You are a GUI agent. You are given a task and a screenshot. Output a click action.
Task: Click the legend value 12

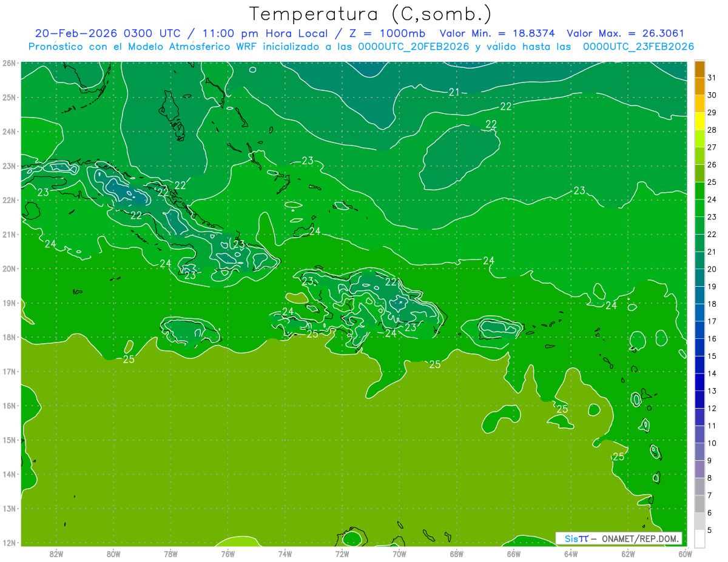tap(712, 409)
